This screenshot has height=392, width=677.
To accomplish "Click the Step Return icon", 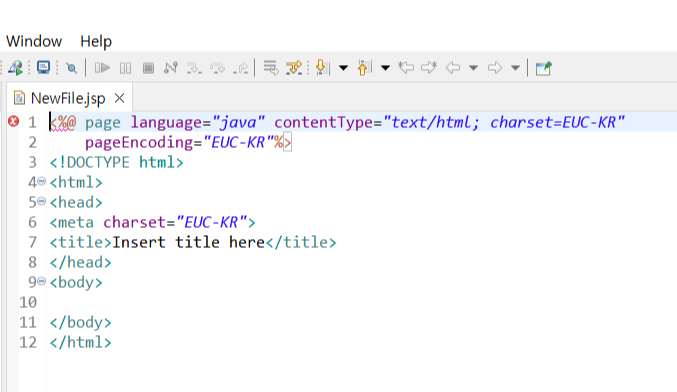I will point(240,68).
